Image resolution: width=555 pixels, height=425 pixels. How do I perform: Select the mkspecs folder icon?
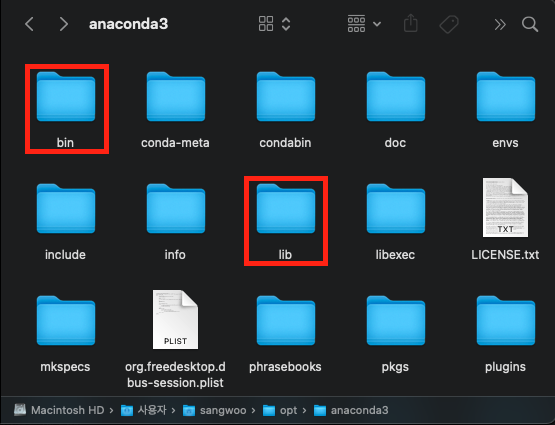coord(66,321)
